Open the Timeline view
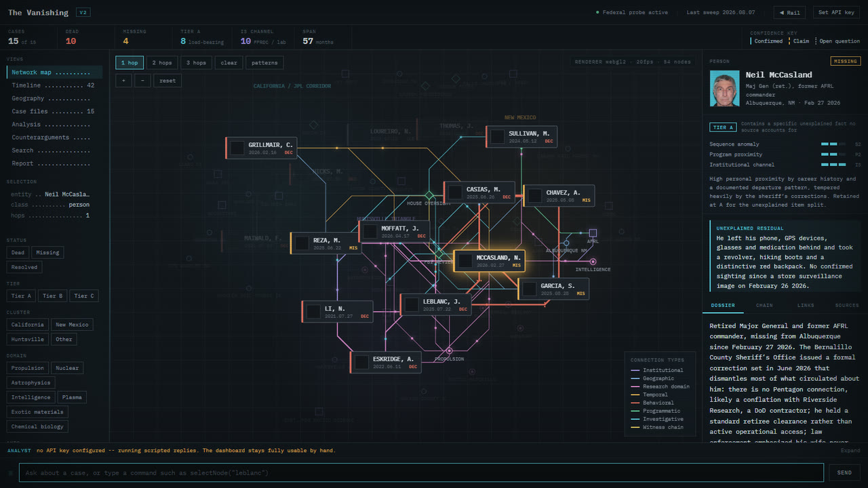 53,85
